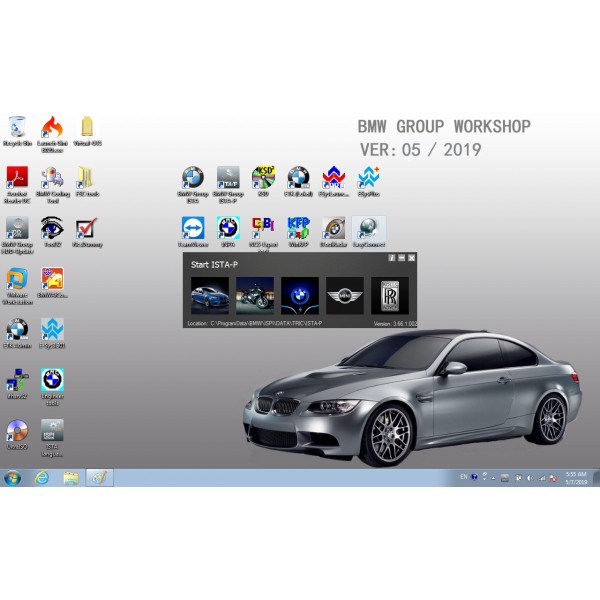Open the Engineer tools shortcut
The height and width of the screenshot is (600, 600).
52,386
